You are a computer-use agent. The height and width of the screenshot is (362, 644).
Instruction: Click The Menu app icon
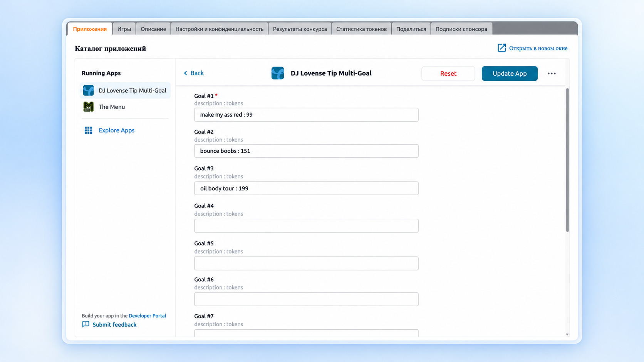coord(89,107)
